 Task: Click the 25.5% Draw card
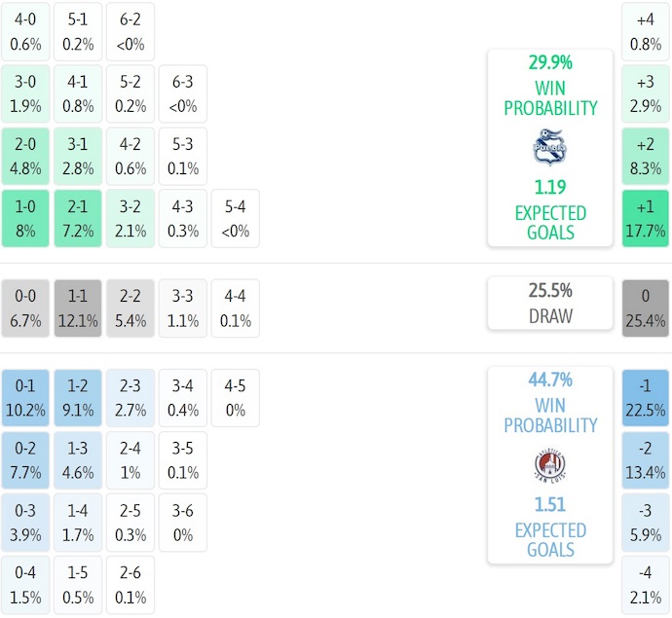tap(550, 303)
